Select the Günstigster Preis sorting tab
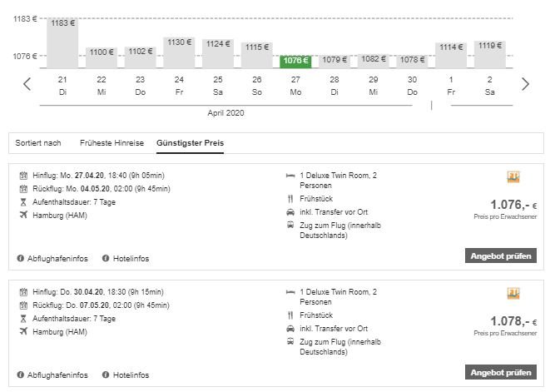Screen dimensions: 555x392 190,143
